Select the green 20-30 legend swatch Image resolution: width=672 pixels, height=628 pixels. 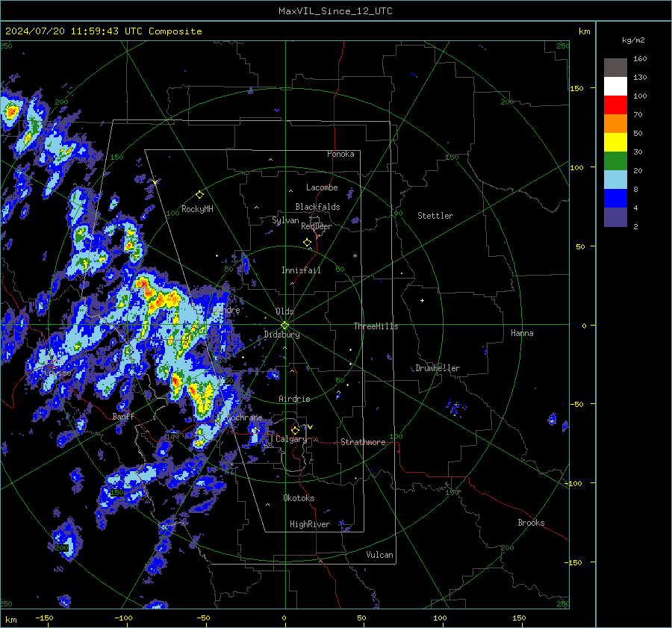(615, 161)
